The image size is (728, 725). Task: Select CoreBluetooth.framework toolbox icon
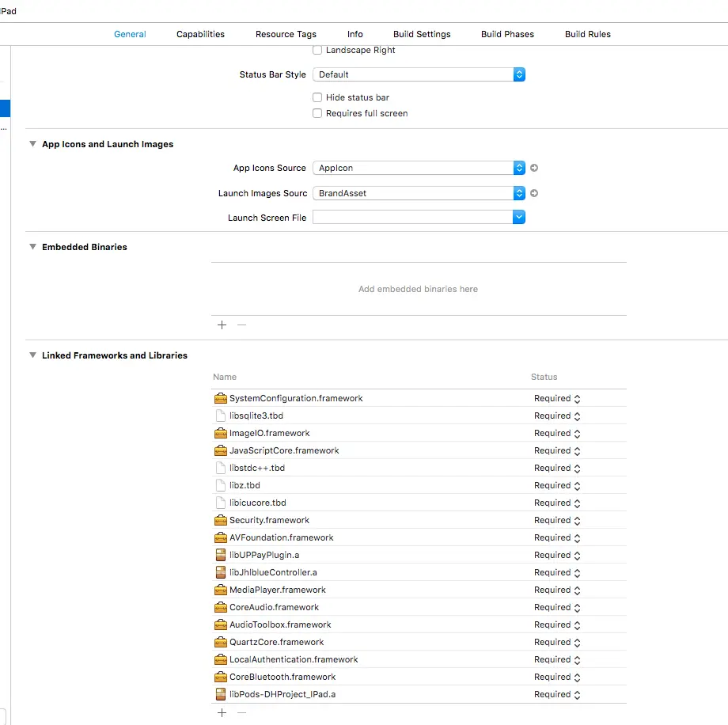[x=221, y=677]
